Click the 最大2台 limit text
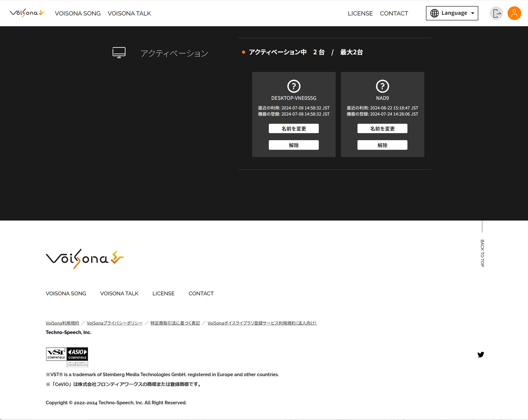This screenshot has height=420, width=528. click(x=351, y=52)
